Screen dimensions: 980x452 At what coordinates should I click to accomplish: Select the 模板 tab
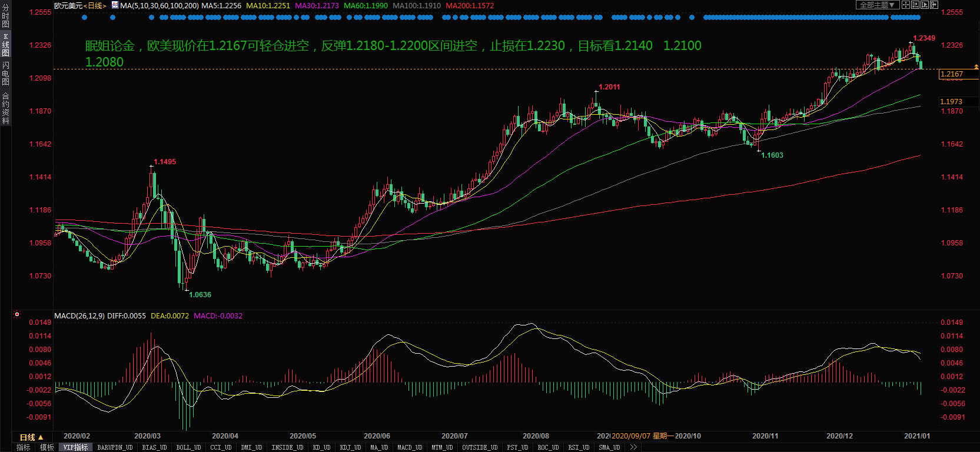[x=47, y=447]
